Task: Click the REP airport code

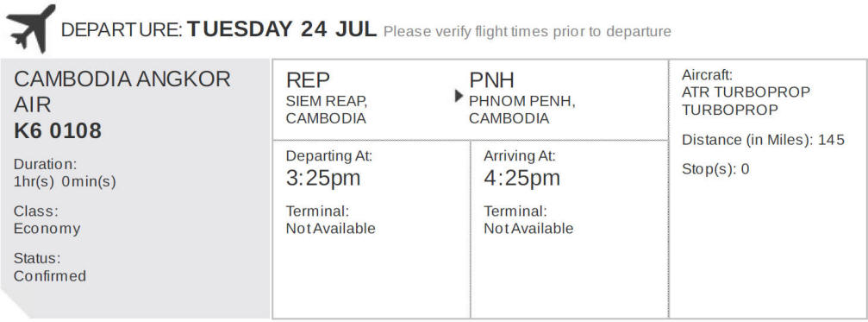Action: click(308, 80)
